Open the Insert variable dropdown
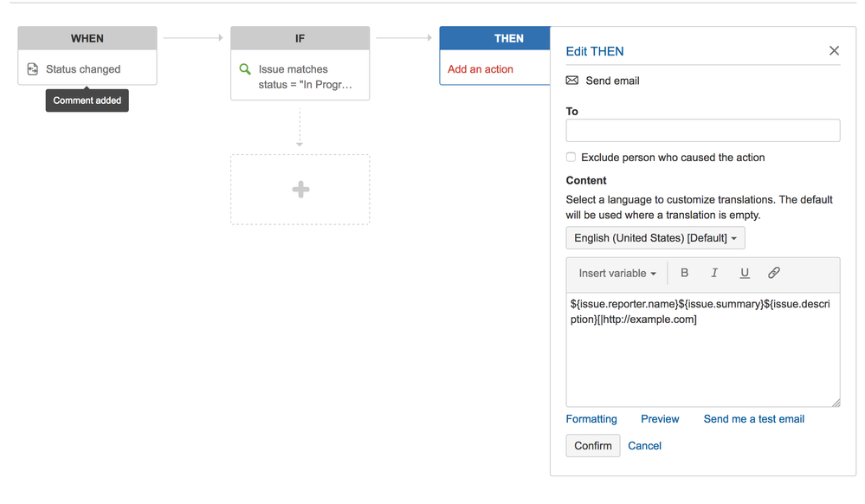Viewport: 865px width, 504px height. [x=617, y=274]
